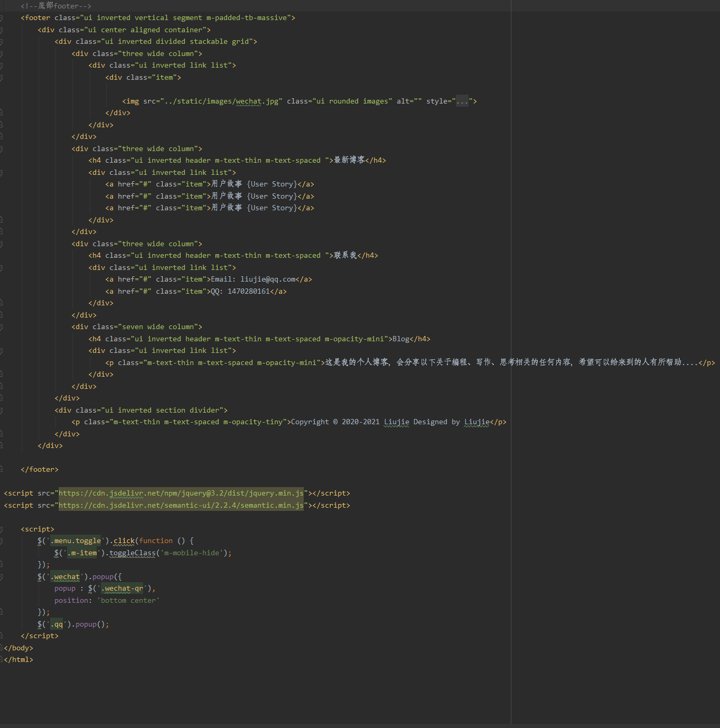Click the .click(function () call
Viewport: 720px width, 728px height.
152,540
